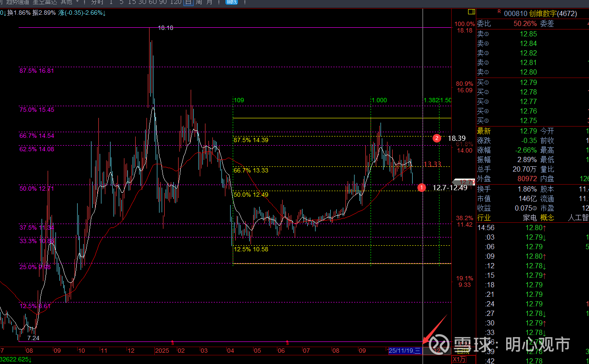Open the 概念 concept link
Viewport: 589px width, 364px height.
click(x=548, y=218)
